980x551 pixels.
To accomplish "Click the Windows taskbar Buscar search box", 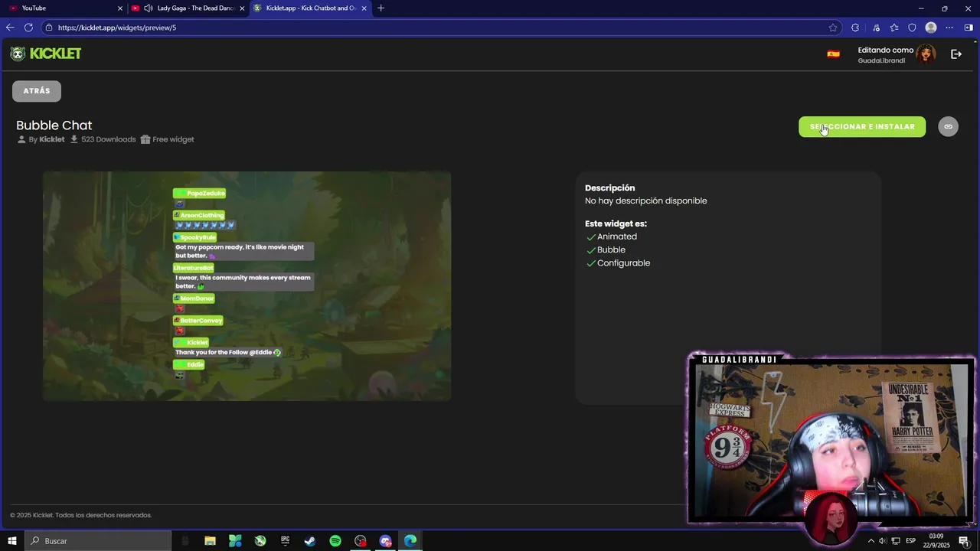I will (98, 541).
